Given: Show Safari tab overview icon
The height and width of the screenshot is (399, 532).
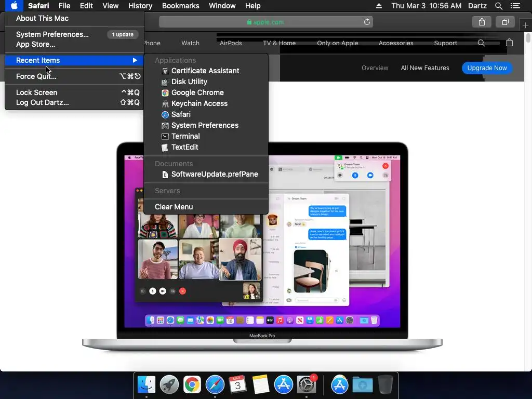Looking at the screenshot, I should [x=505, y=22].
